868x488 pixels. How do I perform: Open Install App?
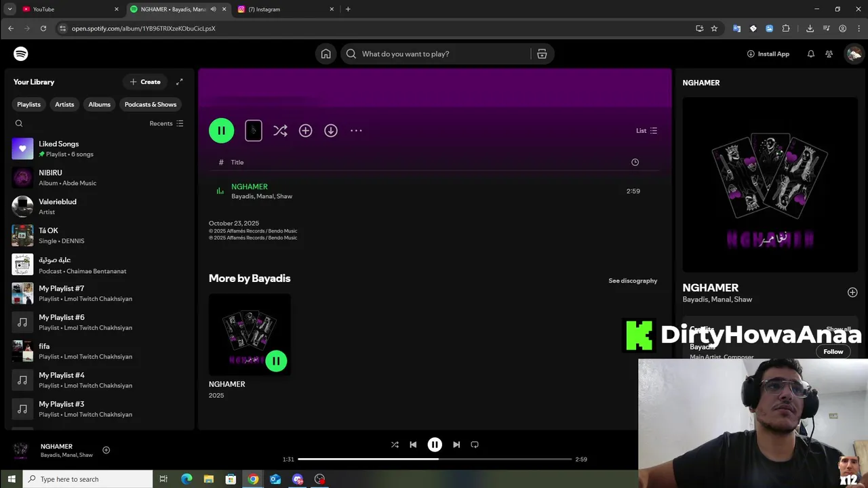(x=768, y=54)
